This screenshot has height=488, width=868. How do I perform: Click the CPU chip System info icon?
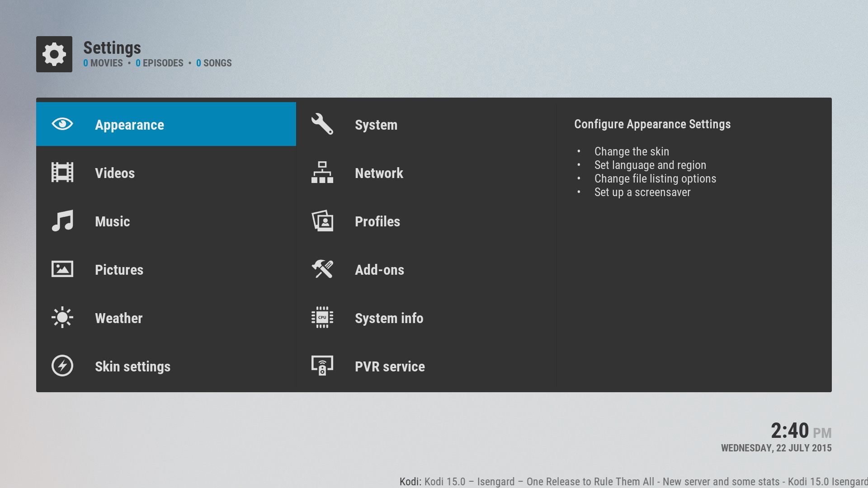[322, 318]
